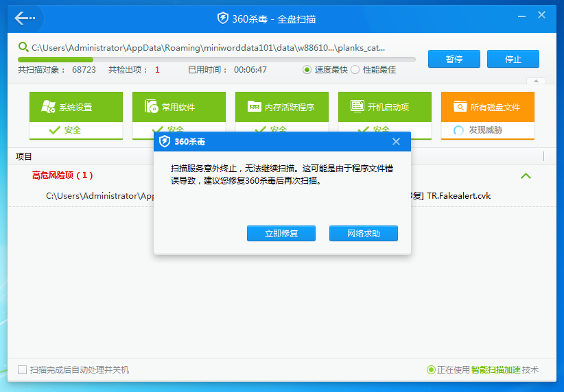Click the current scanning file path

pos(209,47)
